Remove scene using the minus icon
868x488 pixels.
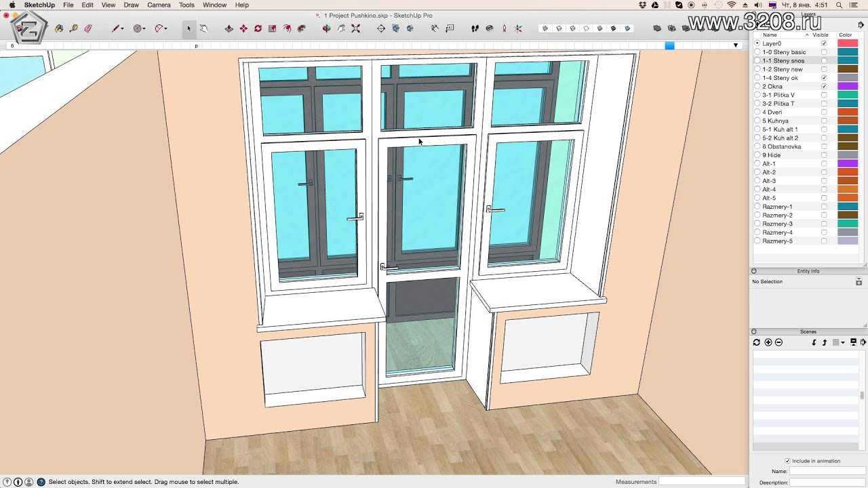click(778, 342)
